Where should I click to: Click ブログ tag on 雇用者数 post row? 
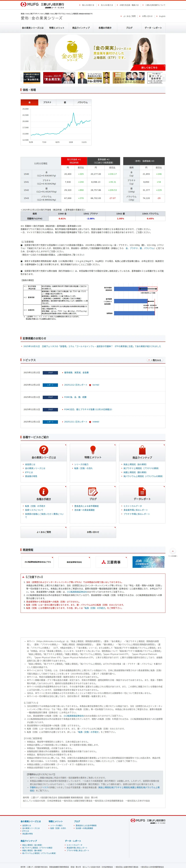50,373
